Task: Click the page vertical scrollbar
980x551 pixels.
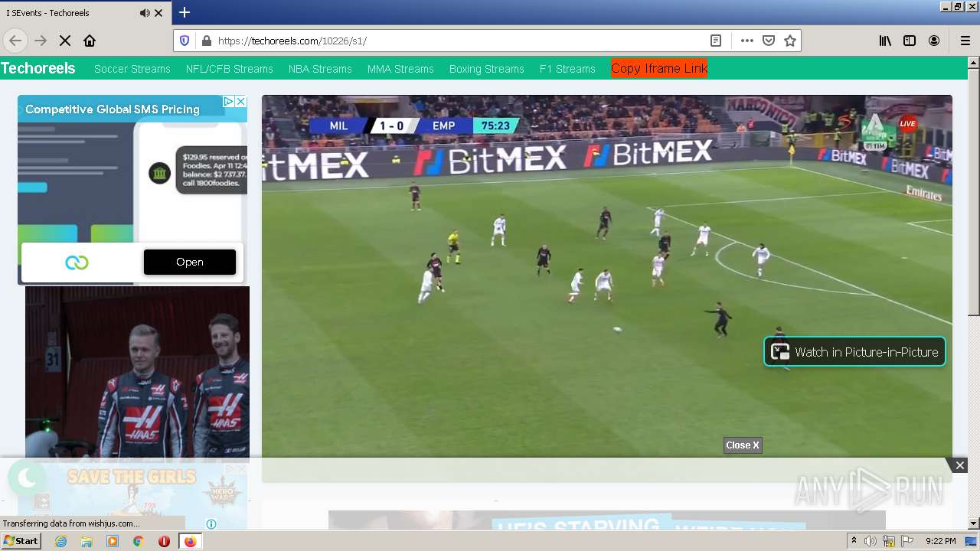Action: point(974,294)
